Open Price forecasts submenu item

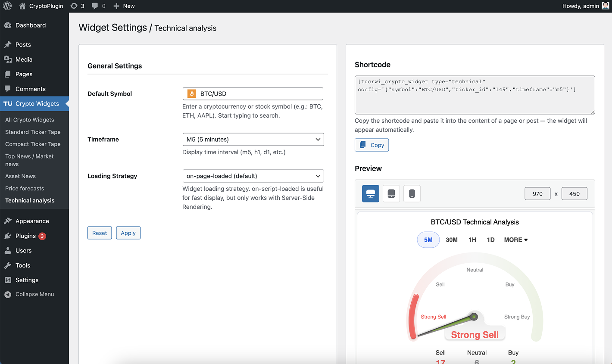[25, 188]
